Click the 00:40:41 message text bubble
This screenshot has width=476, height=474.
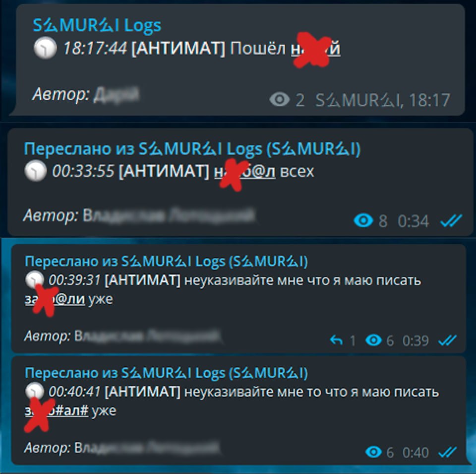pyautogui.click(x=238, y=410)
